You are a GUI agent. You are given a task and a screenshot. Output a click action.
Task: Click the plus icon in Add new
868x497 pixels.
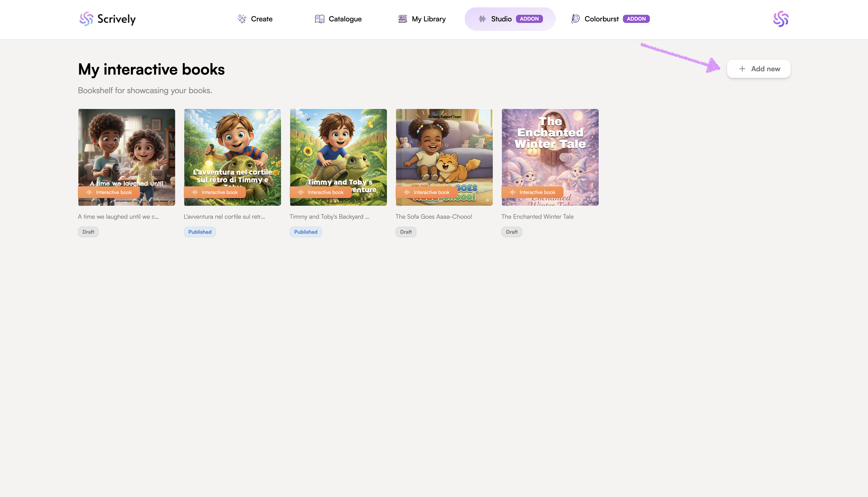click(x=742, y=69)
